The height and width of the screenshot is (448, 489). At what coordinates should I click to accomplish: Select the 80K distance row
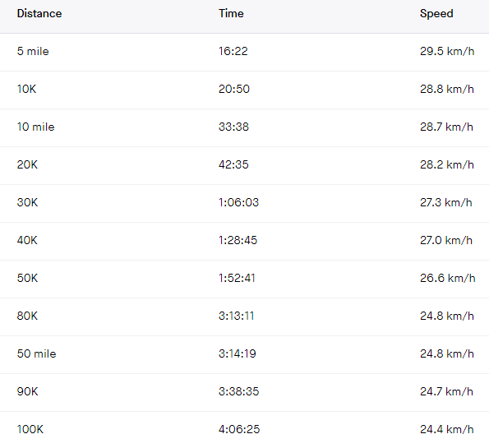pyautogui.click(x=245, y=316)
